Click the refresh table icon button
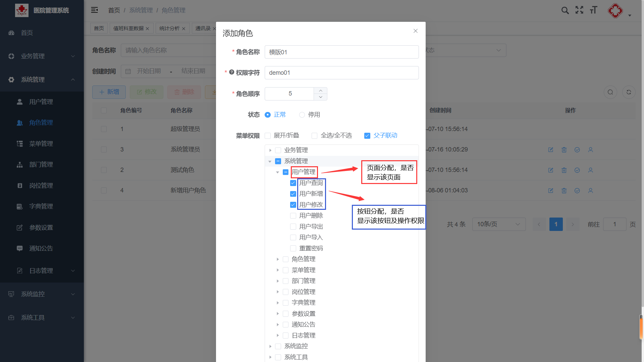644x362 pixels. [x=629, y=92]
